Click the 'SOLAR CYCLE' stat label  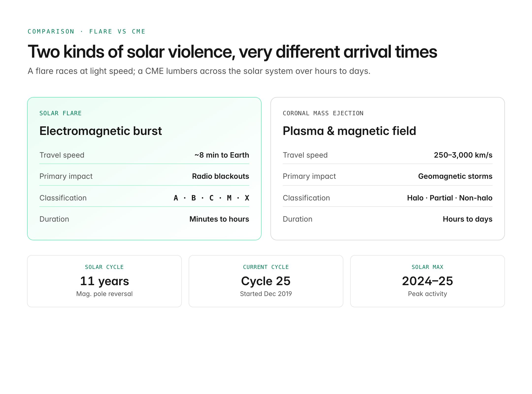(x=104, y=267)
